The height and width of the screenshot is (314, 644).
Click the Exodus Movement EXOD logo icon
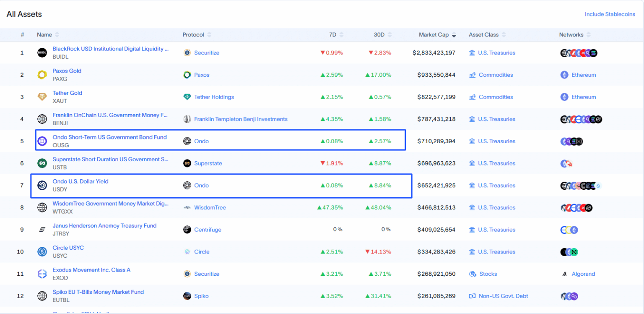click(42, 274)
